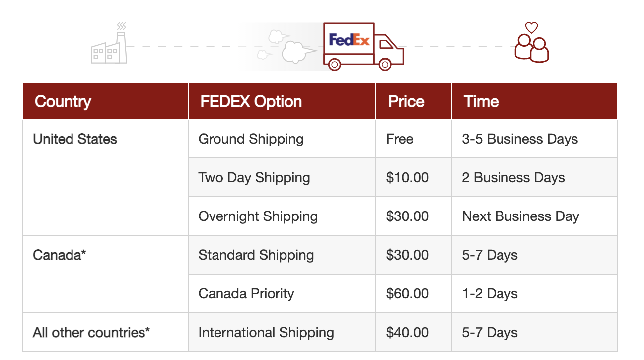Click the $60.00 price cell

point(414,294)
